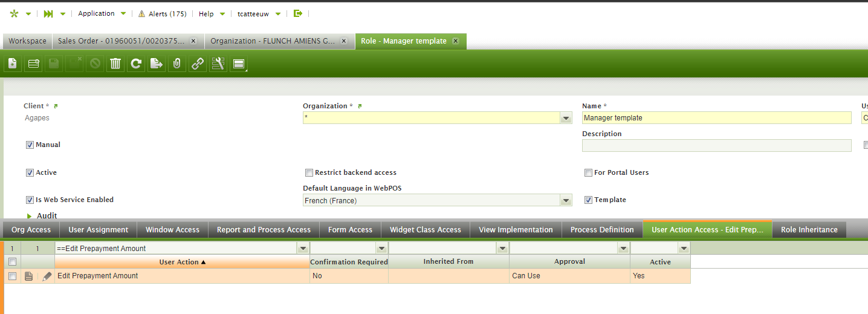Switch to the Workspace tab
This screenshot has width=868, height=314.
click(27, 41)
